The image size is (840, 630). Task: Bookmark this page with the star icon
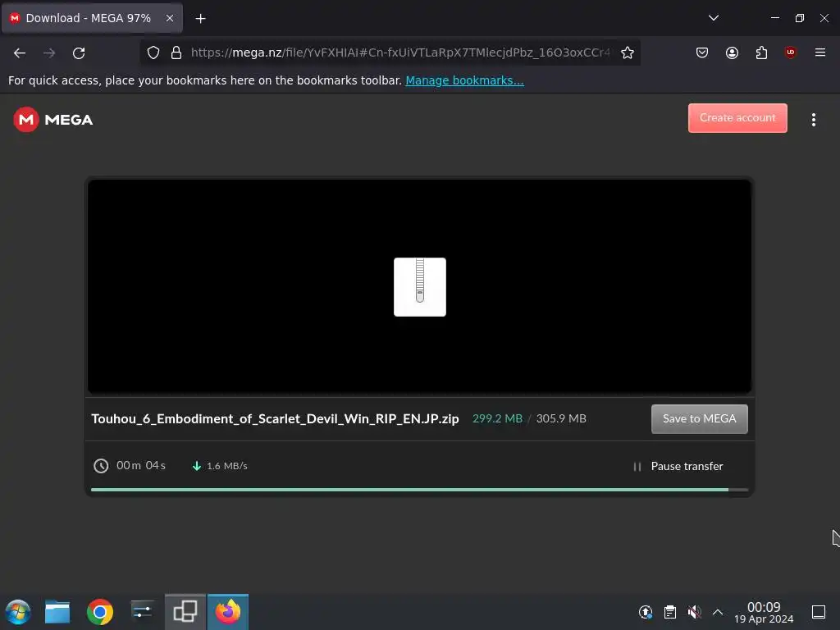(x=628, y=52)
